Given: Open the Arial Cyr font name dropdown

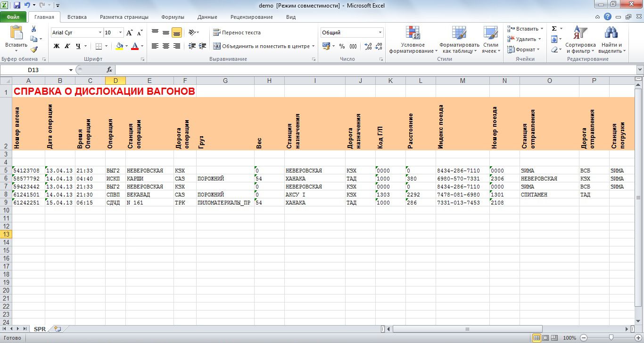Looking at the screenshot, I should click(100, 33).
